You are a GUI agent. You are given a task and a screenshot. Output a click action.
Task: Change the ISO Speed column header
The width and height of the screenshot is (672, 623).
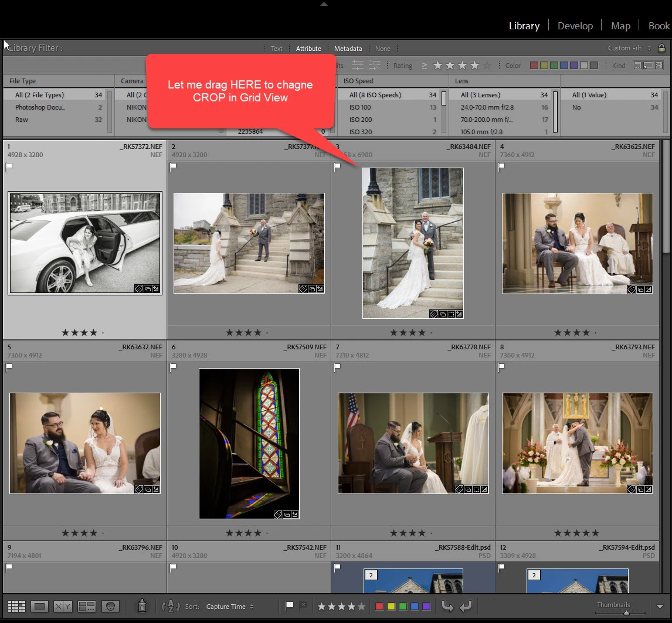[x=358, y=80]
